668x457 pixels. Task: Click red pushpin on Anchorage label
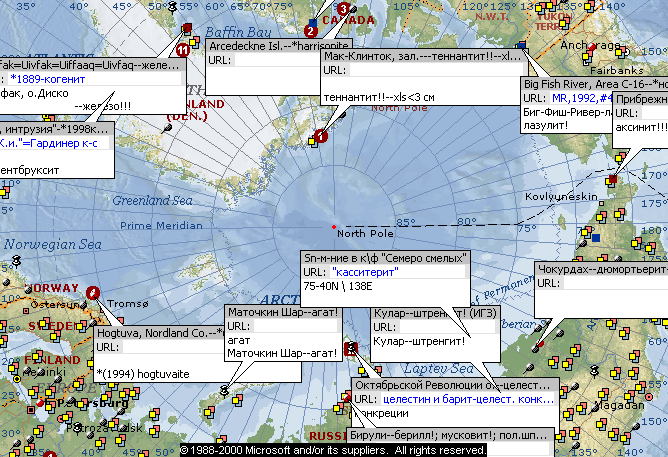coord(591,48)
